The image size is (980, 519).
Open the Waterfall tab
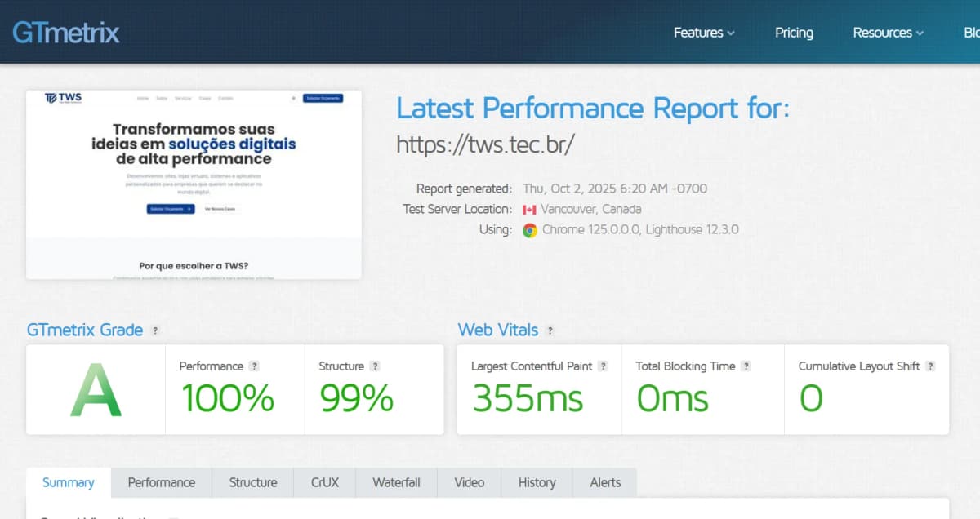pyautogui.click(x=396, y=482)
